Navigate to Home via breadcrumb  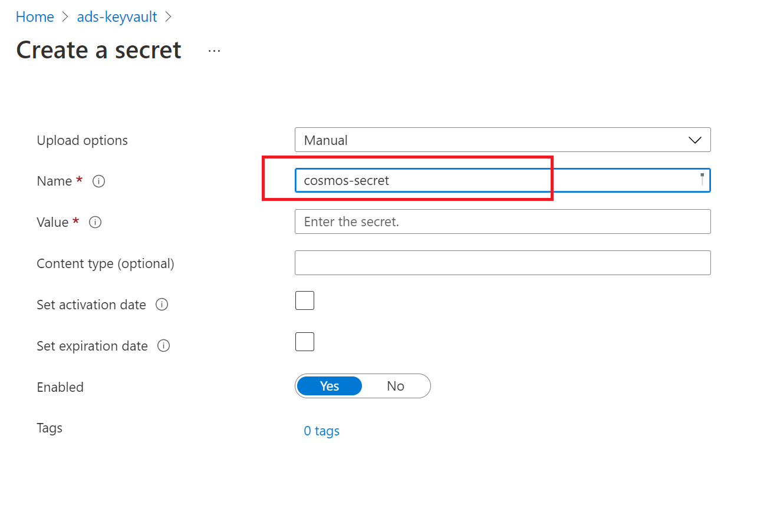pos(35,17)
